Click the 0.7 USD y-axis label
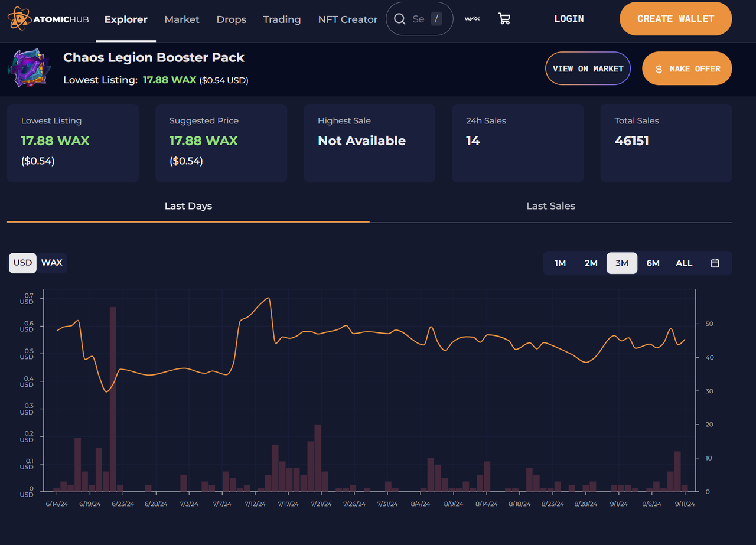This screenshot has width=756, height=545. 27,299
